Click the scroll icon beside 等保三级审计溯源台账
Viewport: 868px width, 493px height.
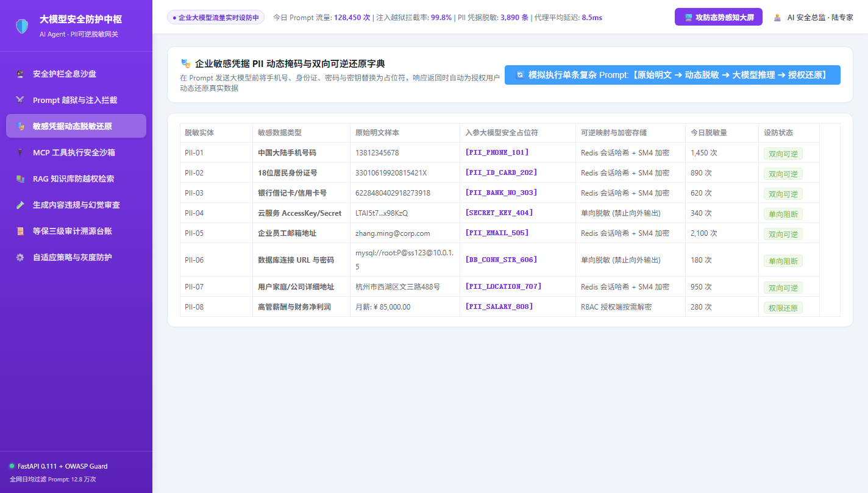pyautogui.click(x=20, y=231)
